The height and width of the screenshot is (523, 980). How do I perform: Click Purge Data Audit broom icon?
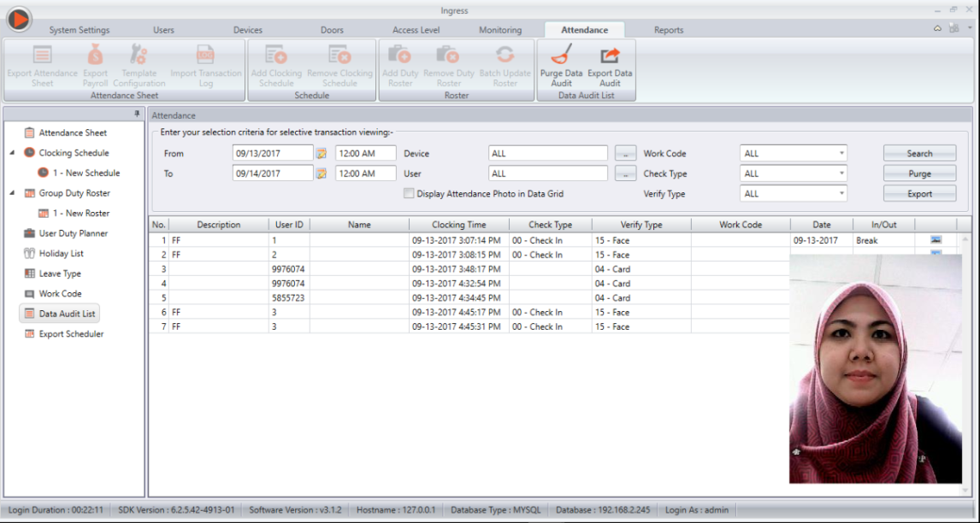pos(561,55)
